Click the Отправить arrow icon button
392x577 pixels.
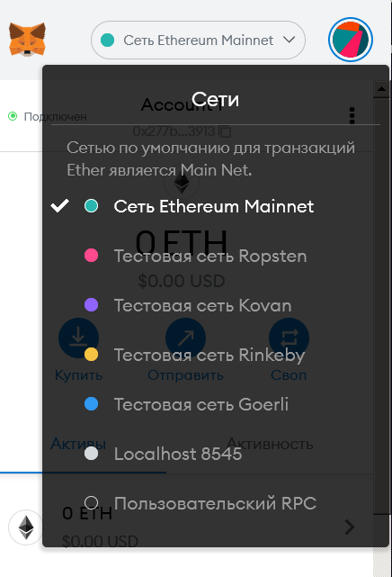(185, 338)
